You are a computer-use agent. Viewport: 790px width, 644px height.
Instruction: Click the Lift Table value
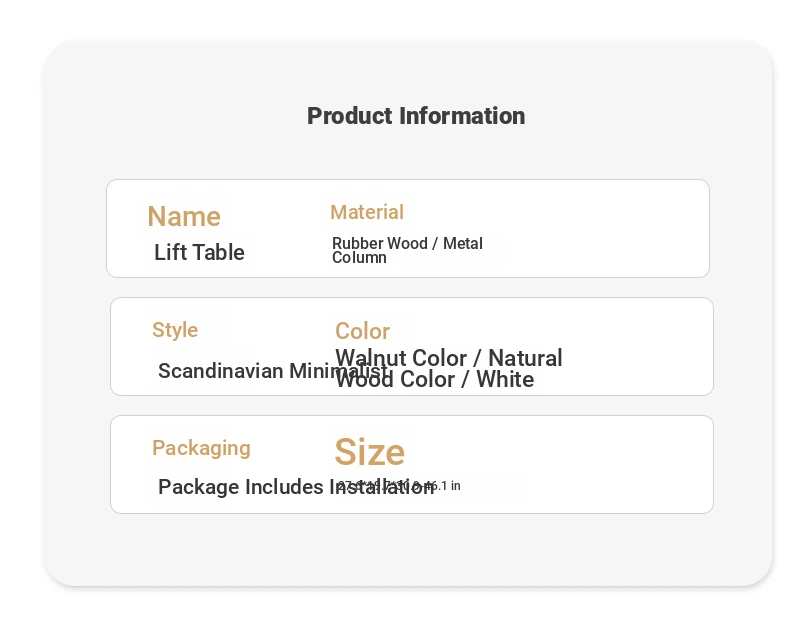click(199, 252)
